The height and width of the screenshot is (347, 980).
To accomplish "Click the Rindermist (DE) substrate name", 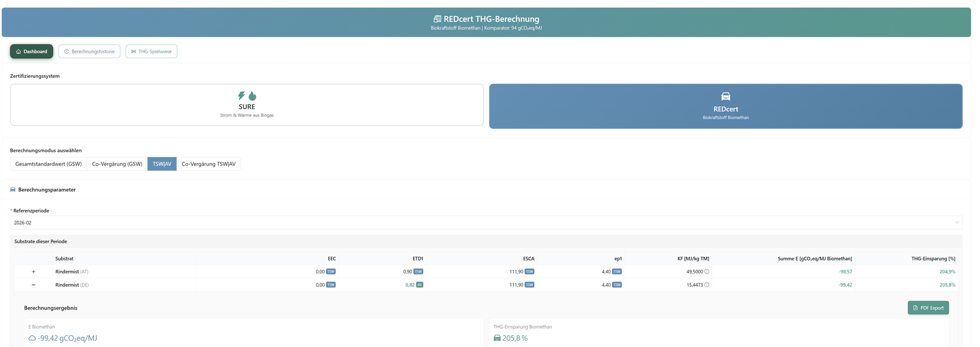I will pyautogui.click(x=72, y=285).
